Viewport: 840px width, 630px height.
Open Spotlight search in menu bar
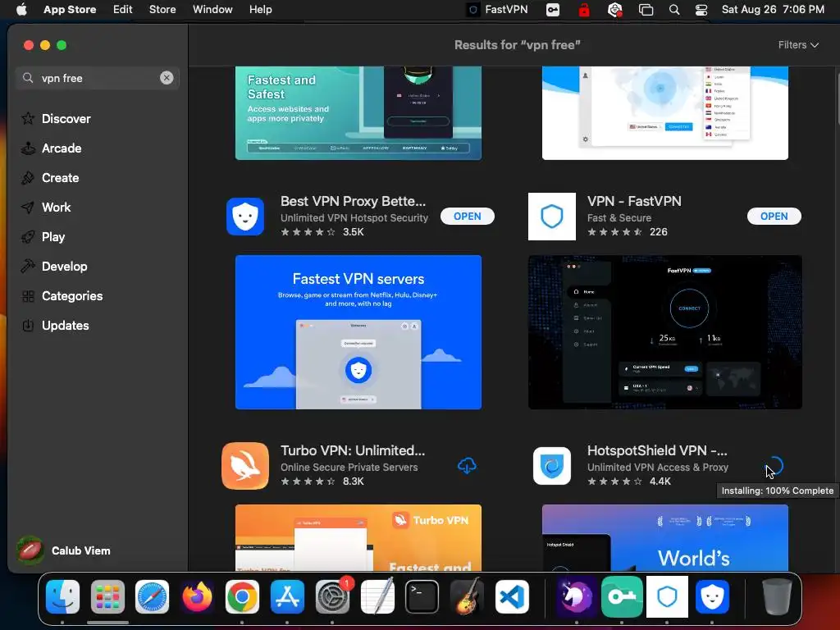[674, 9]
